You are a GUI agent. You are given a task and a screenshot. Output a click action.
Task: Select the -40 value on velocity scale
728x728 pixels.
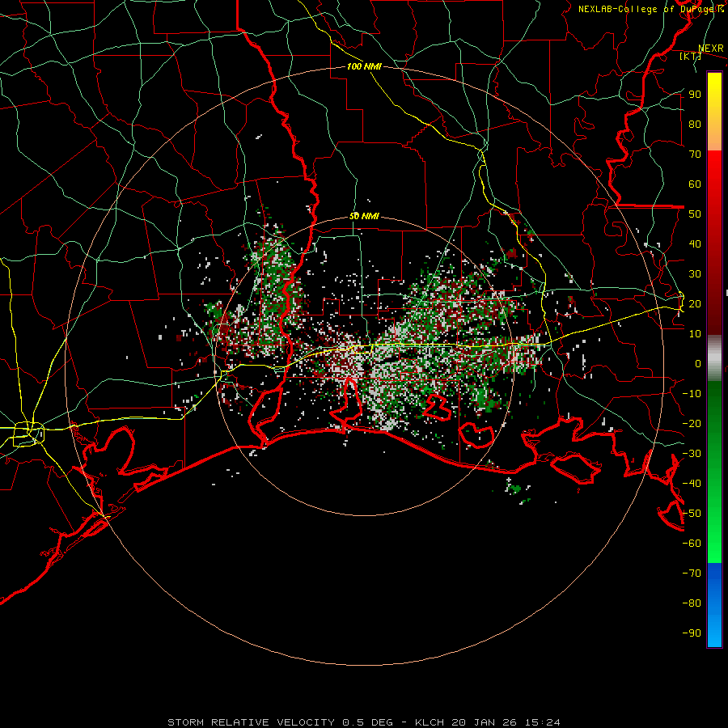692,484
